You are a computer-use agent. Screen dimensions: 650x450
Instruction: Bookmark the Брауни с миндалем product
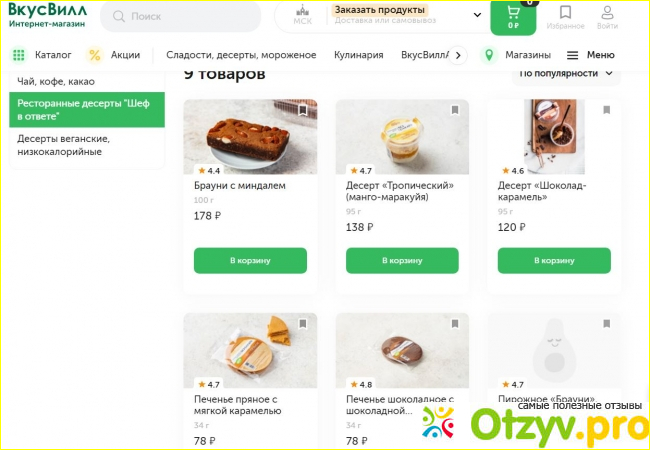[x=303, y=111]
